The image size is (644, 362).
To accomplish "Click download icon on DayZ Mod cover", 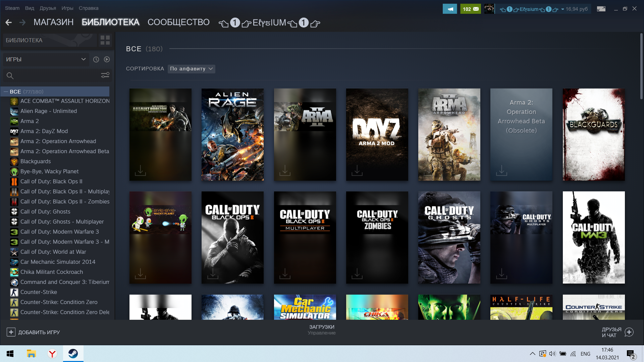I will click(357, 170).
